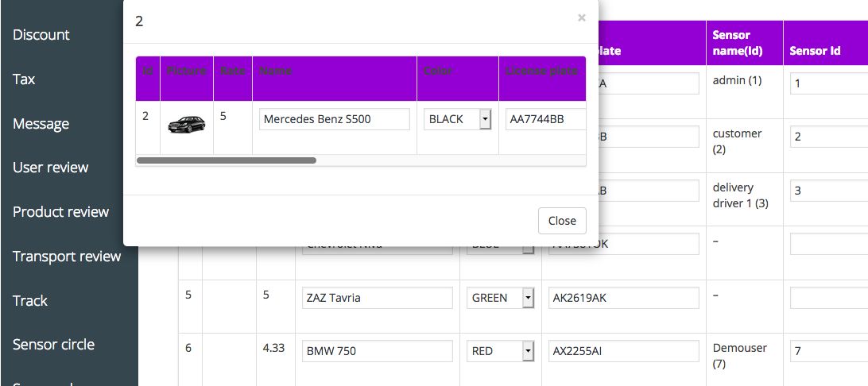The width and height of the screenshot is (868, 386).
Task: Click the Sensor Id field containing 7
Action: point(828,351)
